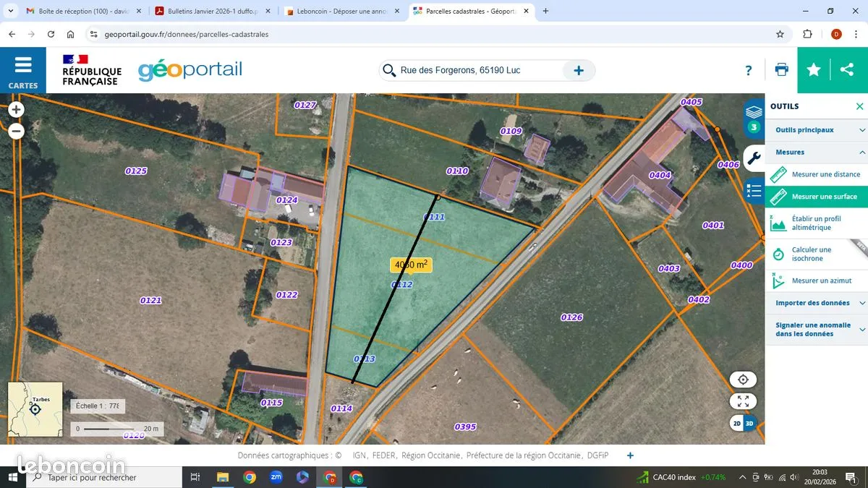The width and height of the screenshot is (868, 488).
Task: Expand Outils principaux section
Action: pos(816,130)
